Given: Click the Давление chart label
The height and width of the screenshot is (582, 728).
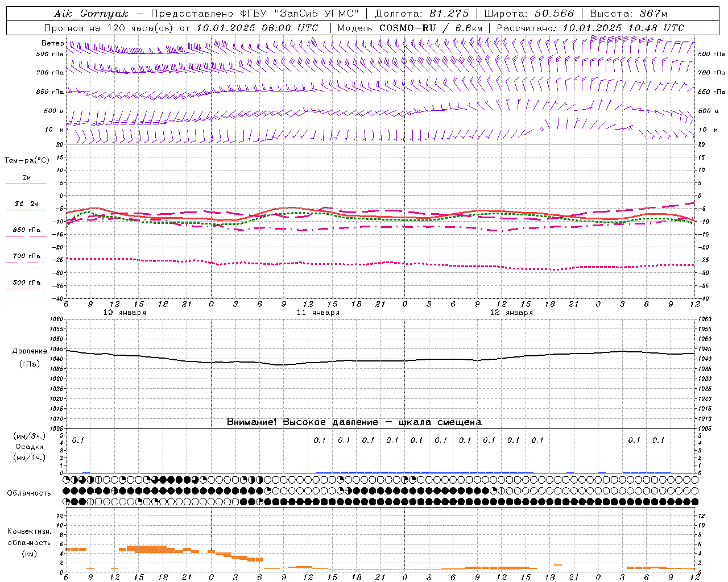Looking at the screenshot, I should (30, 351).
